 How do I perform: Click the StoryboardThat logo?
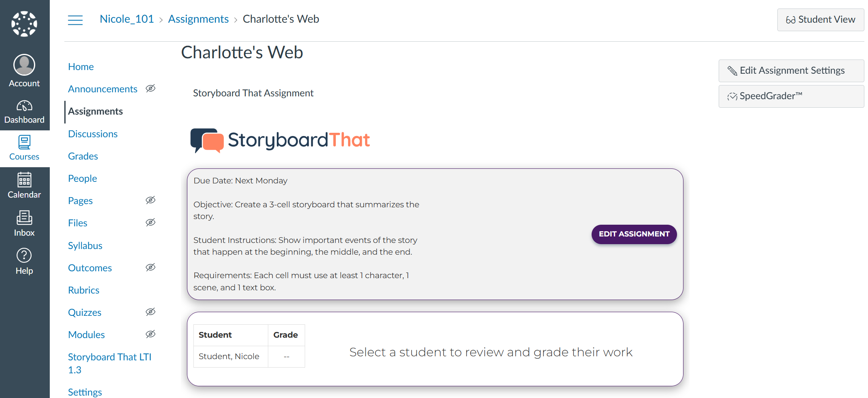tap(280, 140)
